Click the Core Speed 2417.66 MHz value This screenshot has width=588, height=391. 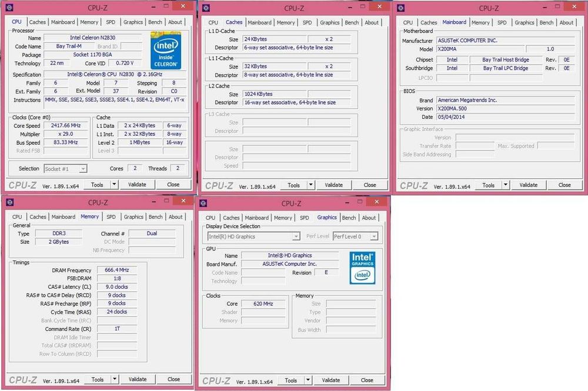coord(66,126)
